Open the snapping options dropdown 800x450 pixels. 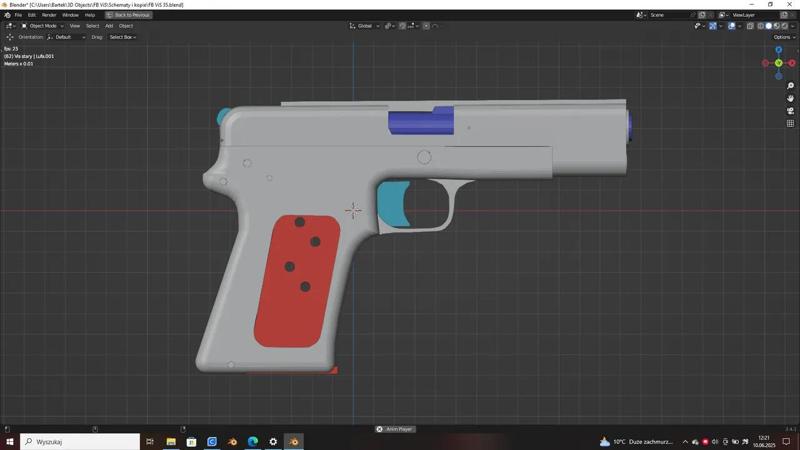413,26
